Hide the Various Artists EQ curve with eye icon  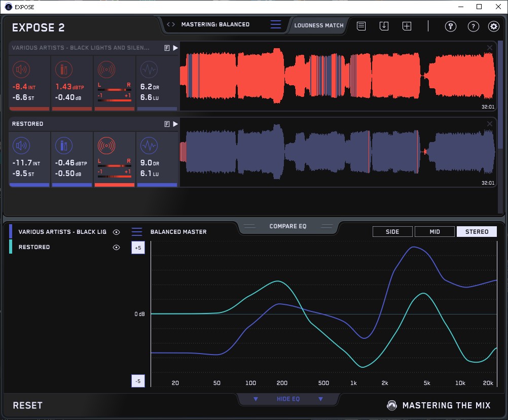117,232
